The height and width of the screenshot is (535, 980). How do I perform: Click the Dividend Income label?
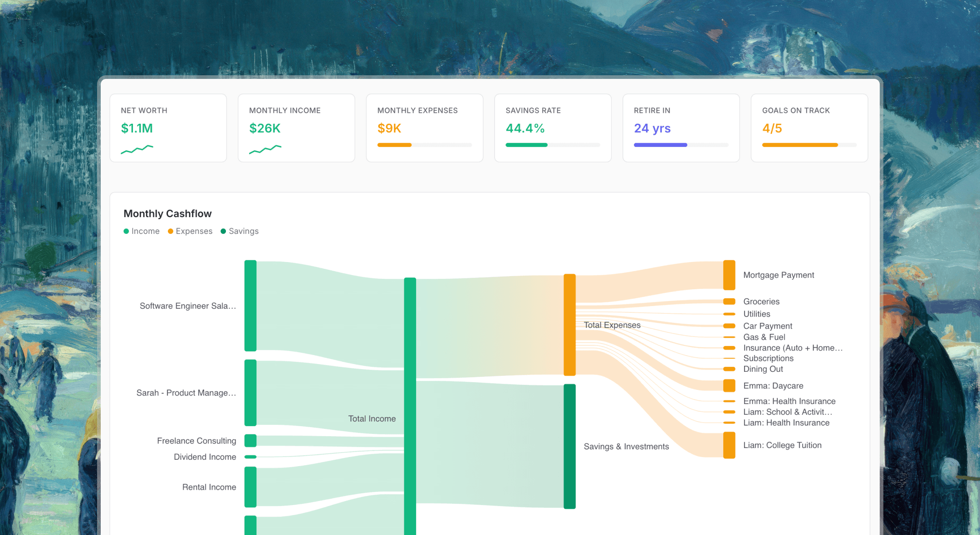point(205,457)
